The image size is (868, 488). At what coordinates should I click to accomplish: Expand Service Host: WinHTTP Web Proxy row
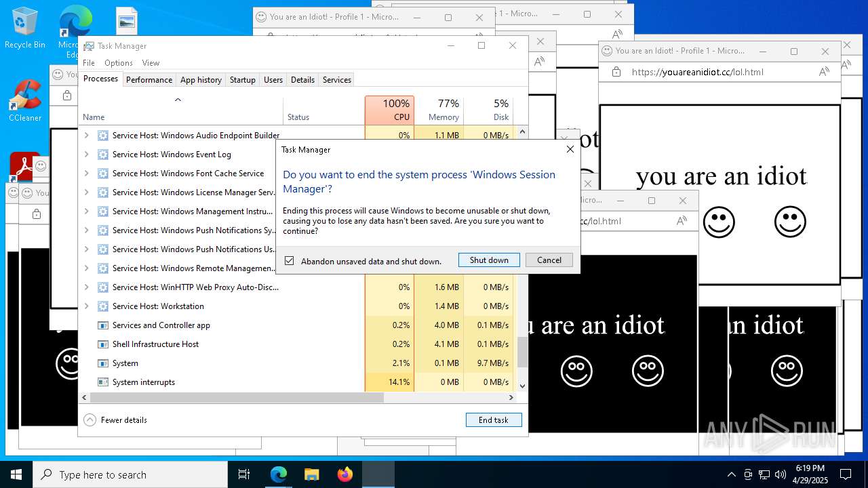click(x=86, y=287)
